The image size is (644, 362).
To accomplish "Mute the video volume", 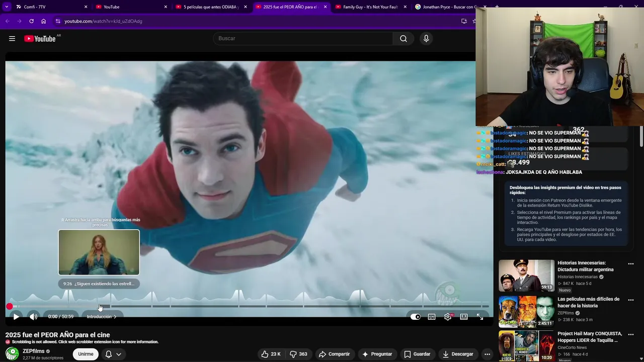I will coord(33,317).
